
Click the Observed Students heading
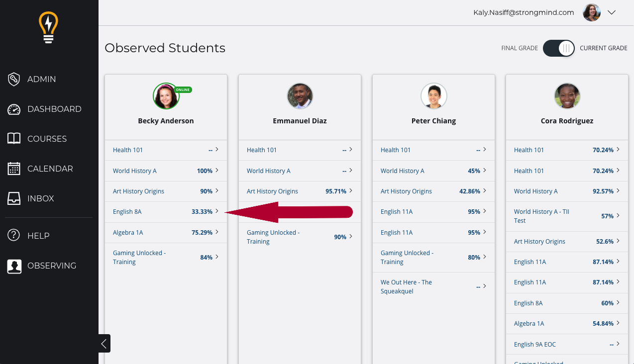[x=165, y=48]
